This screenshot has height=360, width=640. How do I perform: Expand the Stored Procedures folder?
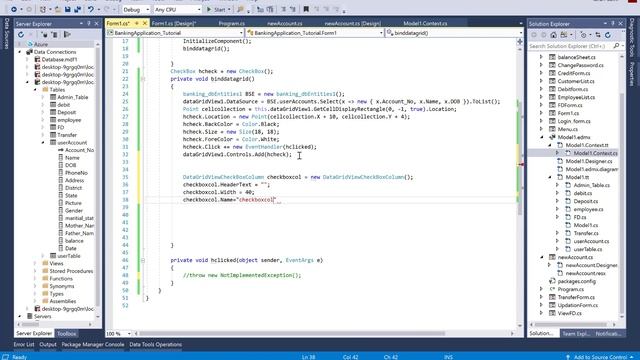35,271
